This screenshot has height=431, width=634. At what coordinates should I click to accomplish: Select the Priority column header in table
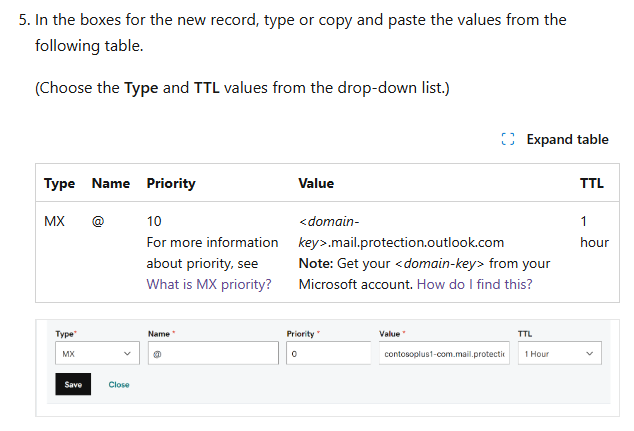(x=171, y=184)
